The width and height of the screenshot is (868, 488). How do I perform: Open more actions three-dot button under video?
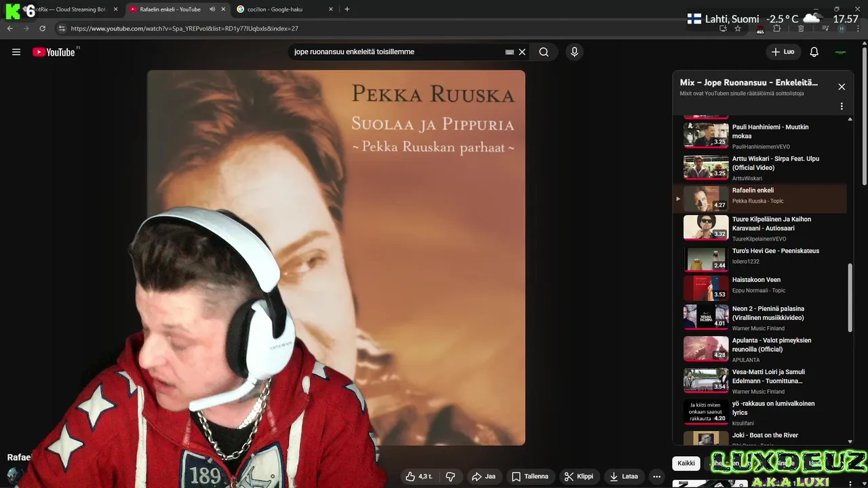pyautogui.click(x=656, y=476)
